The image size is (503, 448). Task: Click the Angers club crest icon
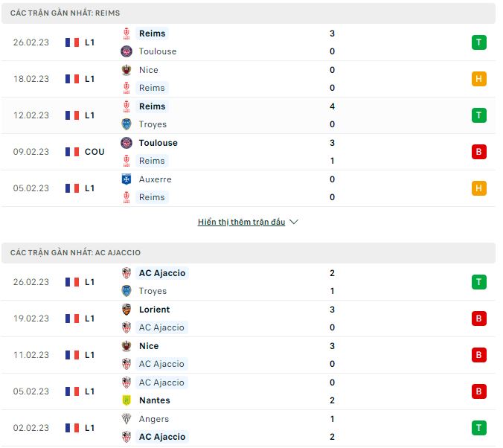tap(126, 419)
